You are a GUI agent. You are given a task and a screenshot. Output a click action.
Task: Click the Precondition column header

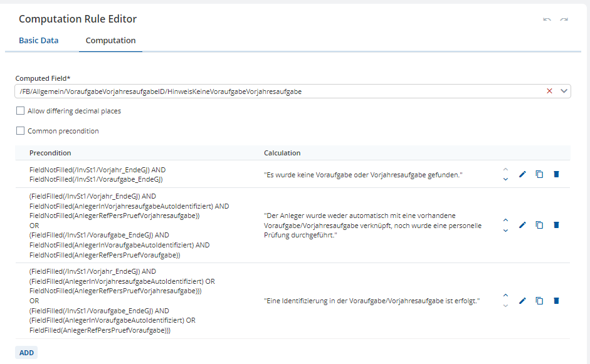coord(50,153)
